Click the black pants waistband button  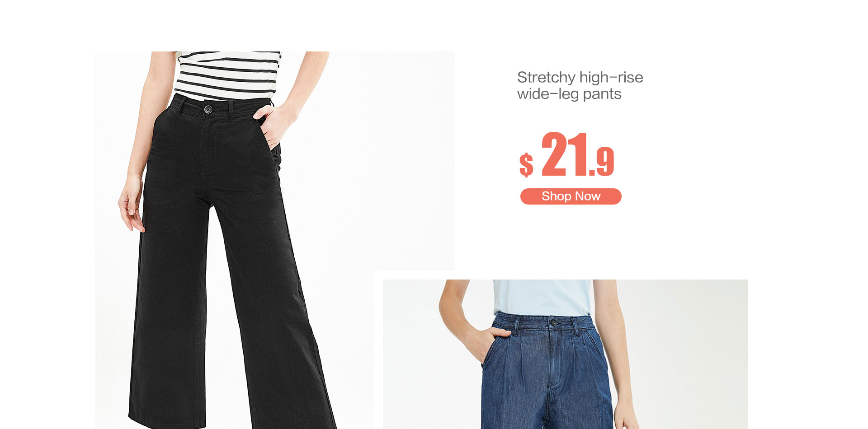(208, 109)
